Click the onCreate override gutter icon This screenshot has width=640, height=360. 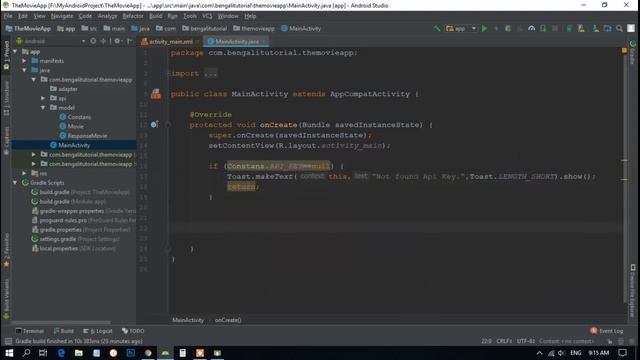pos(154,124)
